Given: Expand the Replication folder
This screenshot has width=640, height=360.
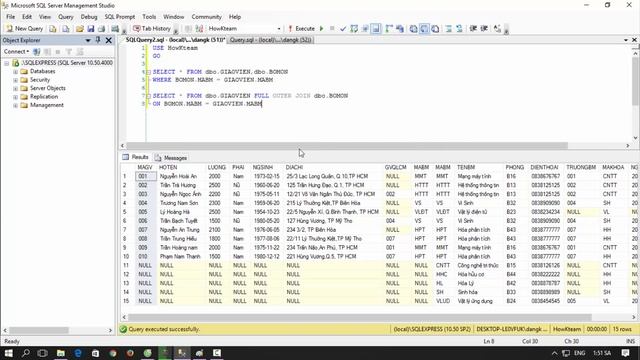Looking at the screenshot, I should (x=16, y=97).
